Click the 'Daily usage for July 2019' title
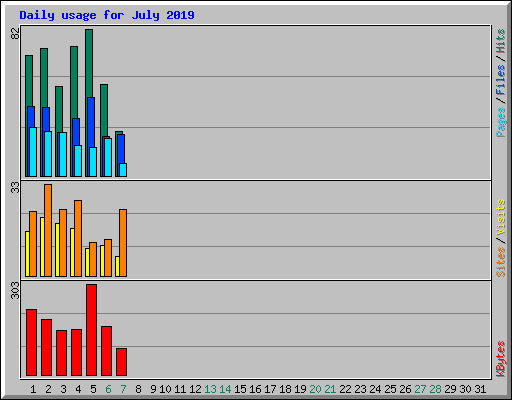512x400 pixels. pyautogui.click(x=107, y=15)
